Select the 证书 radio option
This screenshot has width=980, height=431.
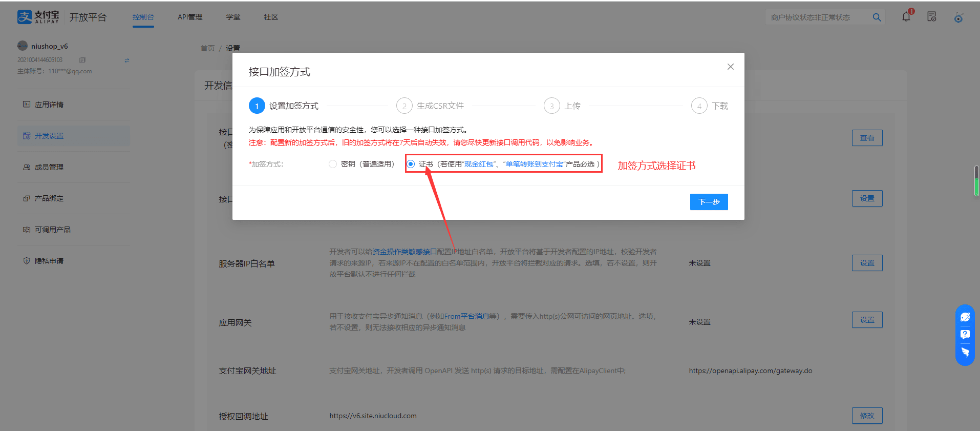tap(411, 164)
